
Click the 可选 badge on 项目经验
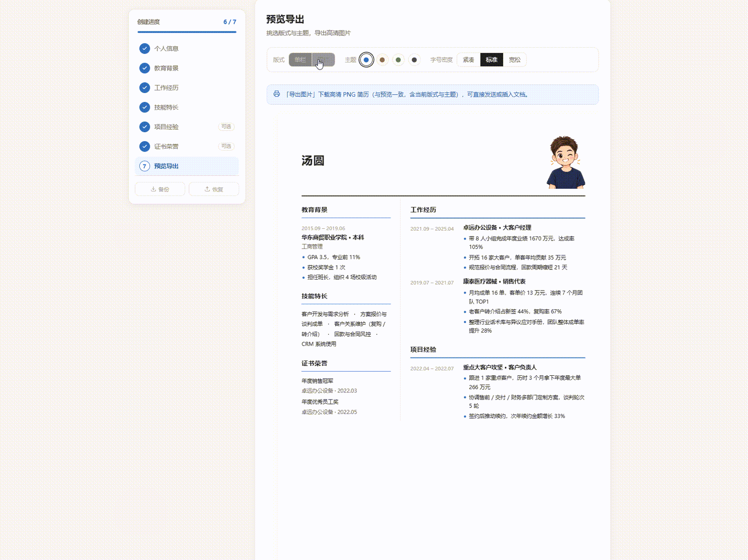[226, 127]
